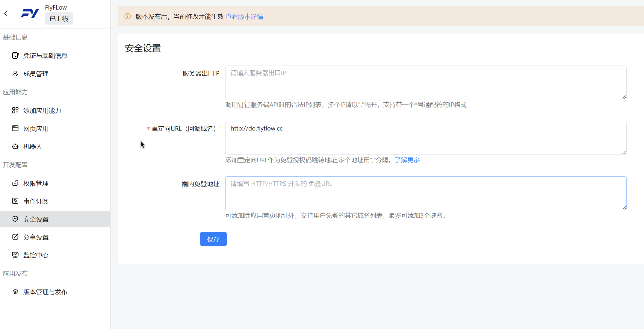Open 查看版本详情 link

click(244, 16)
